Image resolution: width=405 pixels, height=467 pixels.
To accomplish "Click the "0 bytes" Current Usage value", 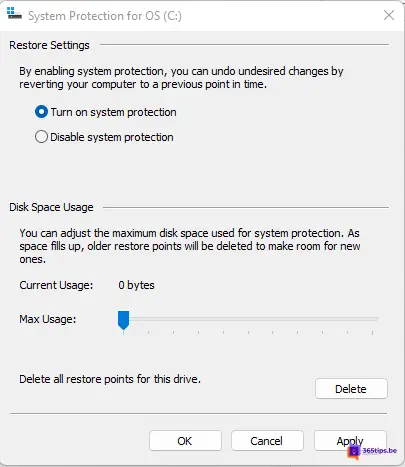I will (136, 285).
